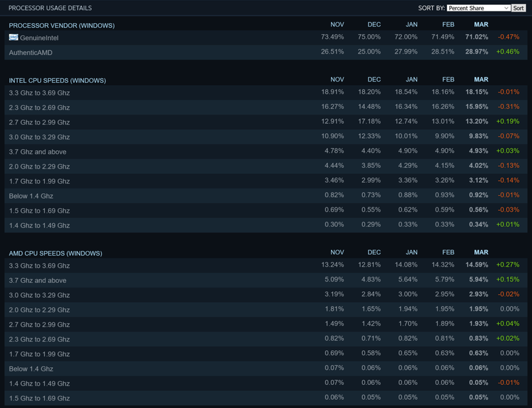The width and height of the screenshot is (532, 408).
Task: Click the AMD CPU Speeds (Windows) section header
Action: pyautogui.click(x=56, y=253)
